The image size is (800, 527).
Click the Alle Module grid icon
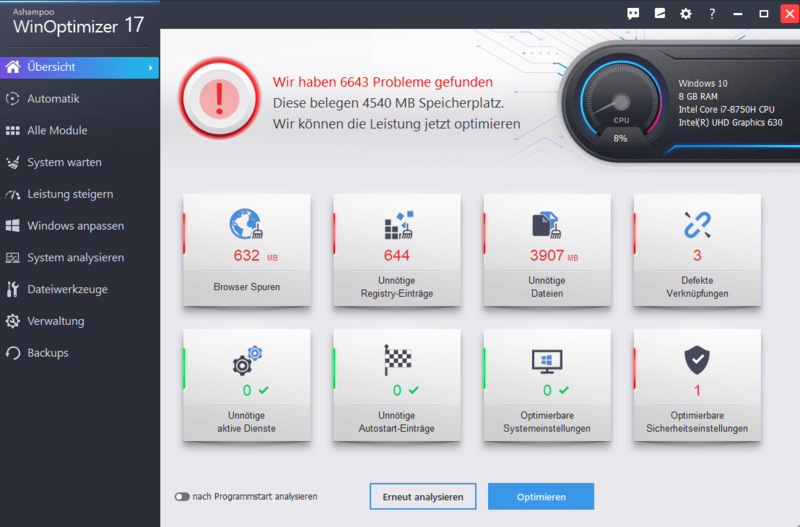click(x=13, y=131)
